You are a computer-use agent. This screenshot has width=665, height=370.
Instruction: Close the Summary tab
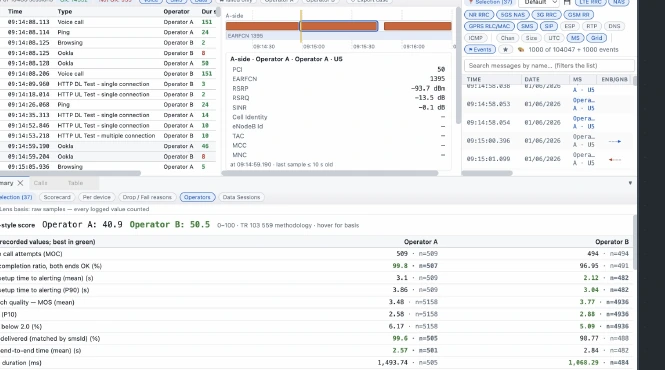pyautogui.click(x=20, y=183)
